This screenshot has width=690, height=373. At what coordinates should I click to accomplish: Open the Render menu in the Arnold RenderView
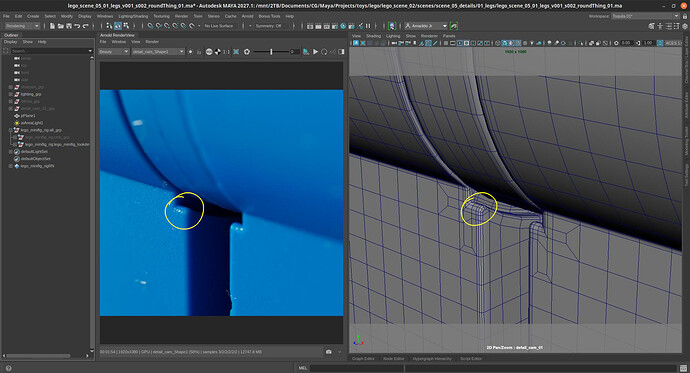point(152,42)
